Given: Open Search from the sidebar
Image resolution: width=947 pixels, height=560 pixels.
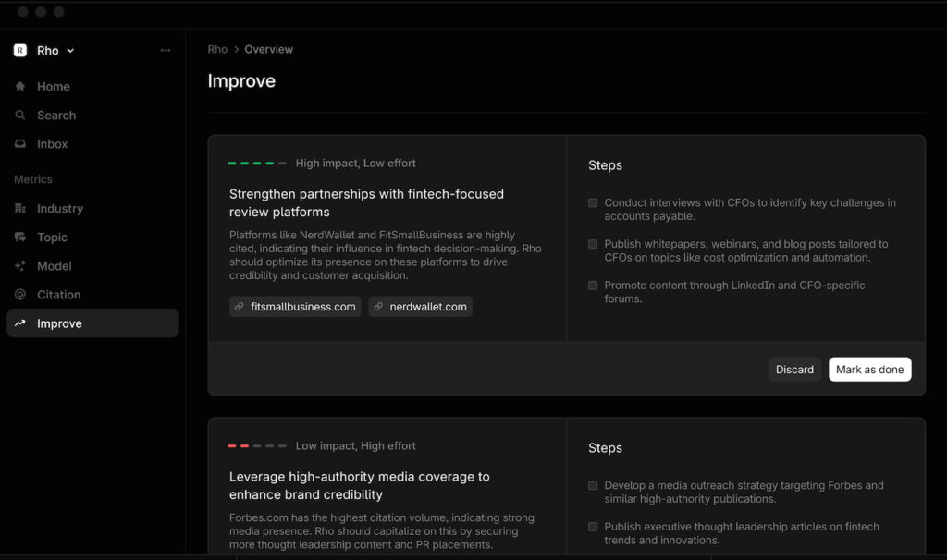Looking at the screenshot, I should tap(92, 116).
